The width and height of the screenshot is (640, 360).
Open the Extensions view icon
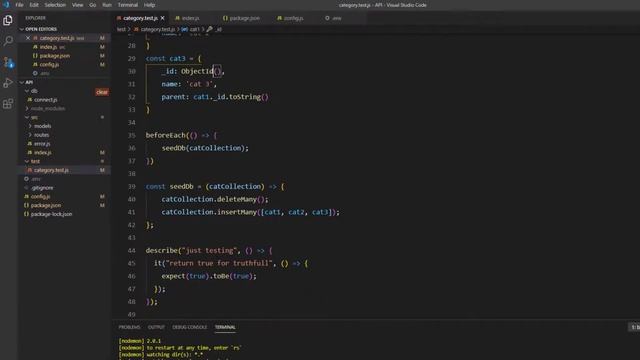tap(8, 104)
